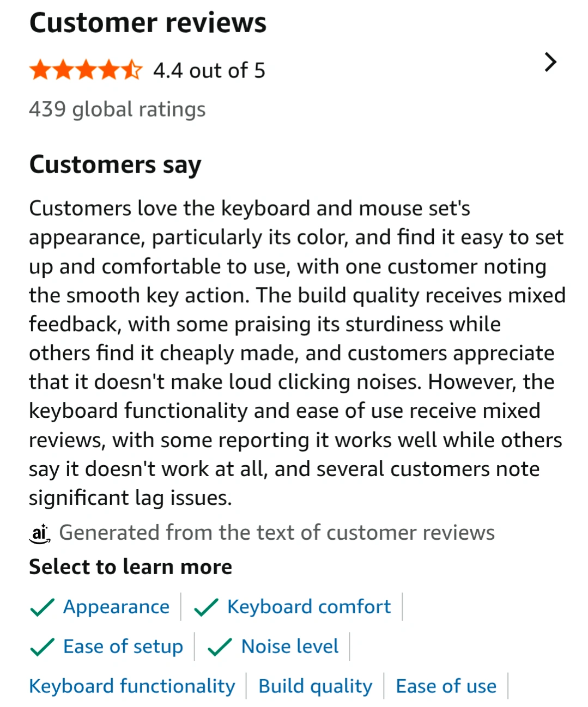
Task: Select the Noise level topic
Action: (290, 647)
